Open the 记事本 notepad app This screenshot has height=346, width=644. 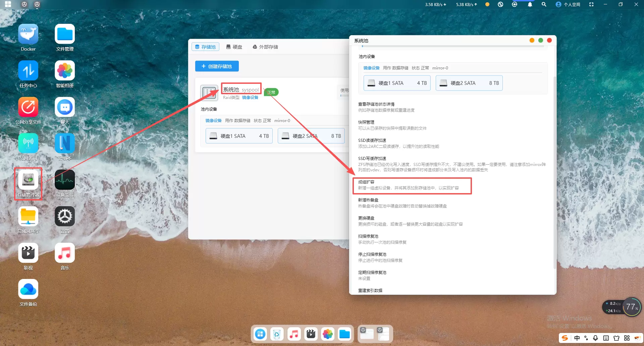65,143
